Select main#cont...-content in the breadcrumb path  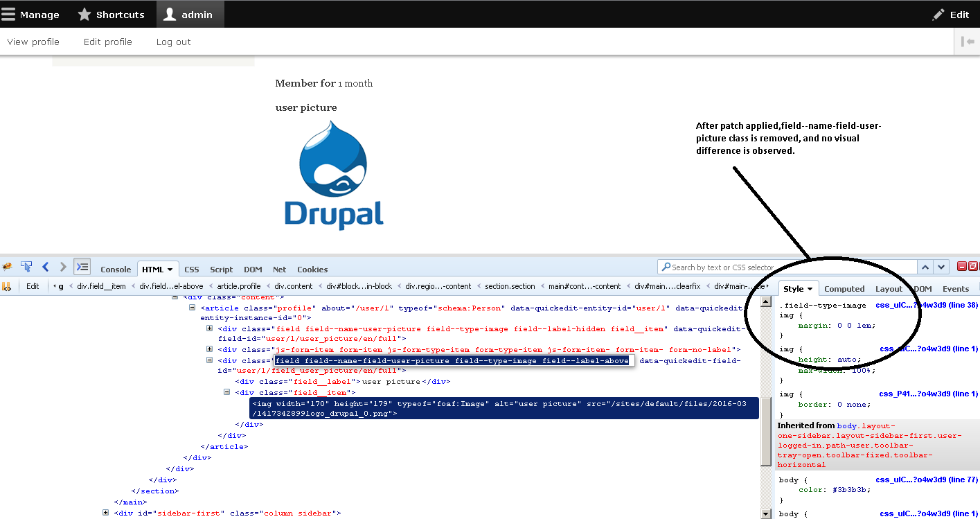tap(585, 286)
